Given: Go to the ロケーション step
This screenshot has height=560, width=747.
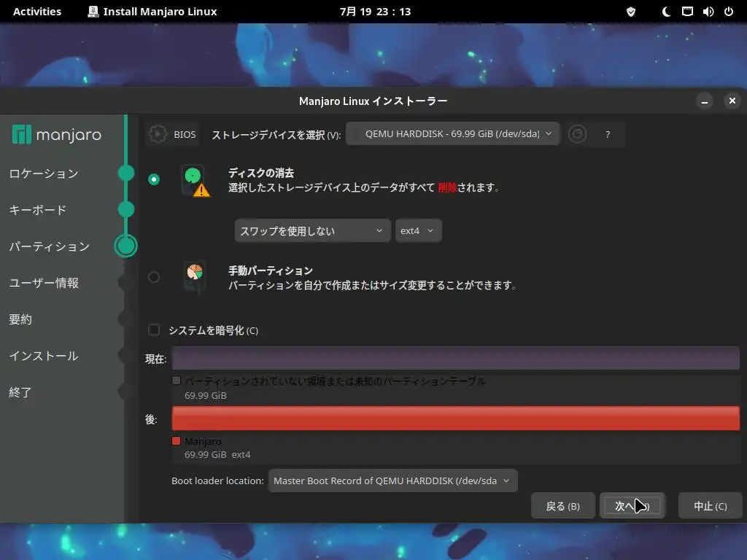Looking at the screenshot, I should (44, 174).
